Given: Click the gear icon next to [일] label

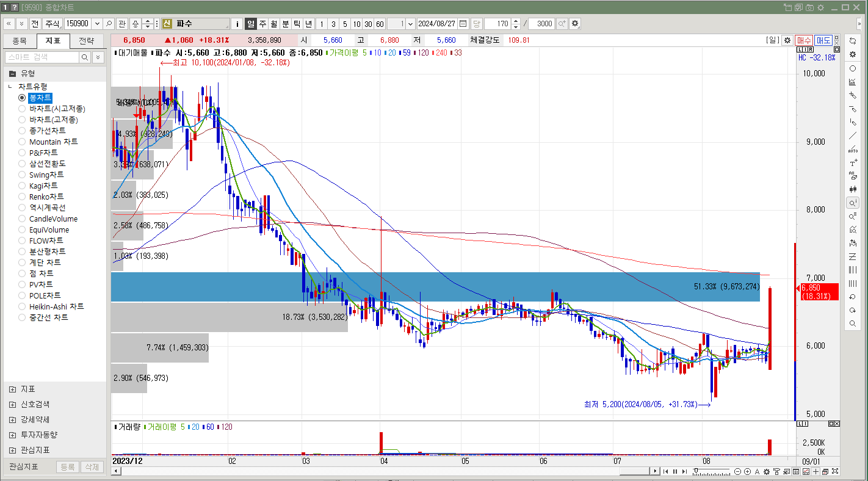Looking at the screenshot, I should pos(787,40).
